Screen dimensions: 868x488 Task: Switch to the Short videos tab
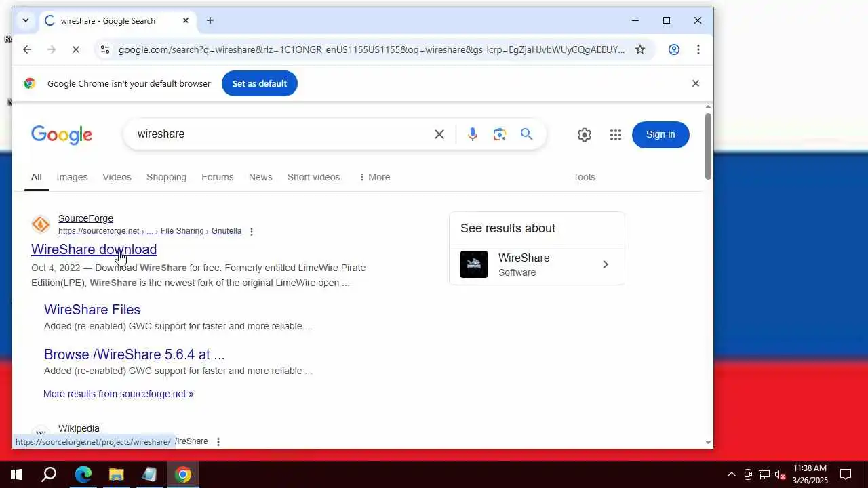tap(313, 177)
